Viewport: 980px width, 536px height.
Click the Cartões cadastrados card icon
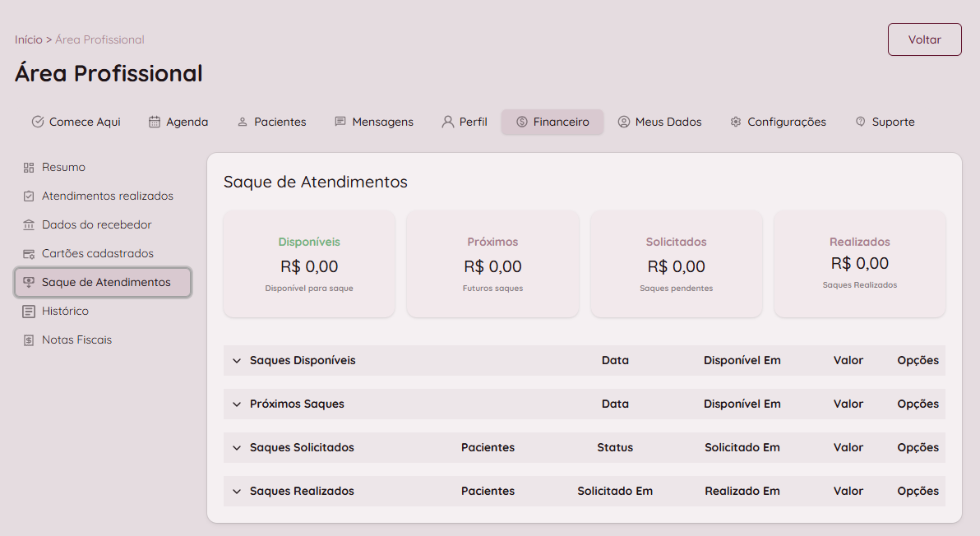pyautogui.click(x=29, y=253)
